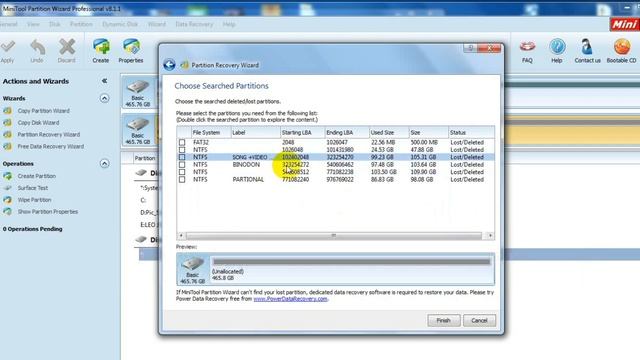Collapse the Actions and Wizards panel
The width and height of the screenshot is (640, 360).
(x=104, y=81)
